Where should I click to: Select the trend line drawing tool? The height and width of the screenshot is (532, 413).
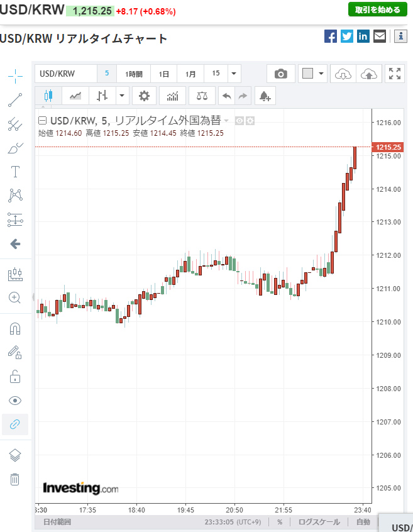tap(15, 99)
